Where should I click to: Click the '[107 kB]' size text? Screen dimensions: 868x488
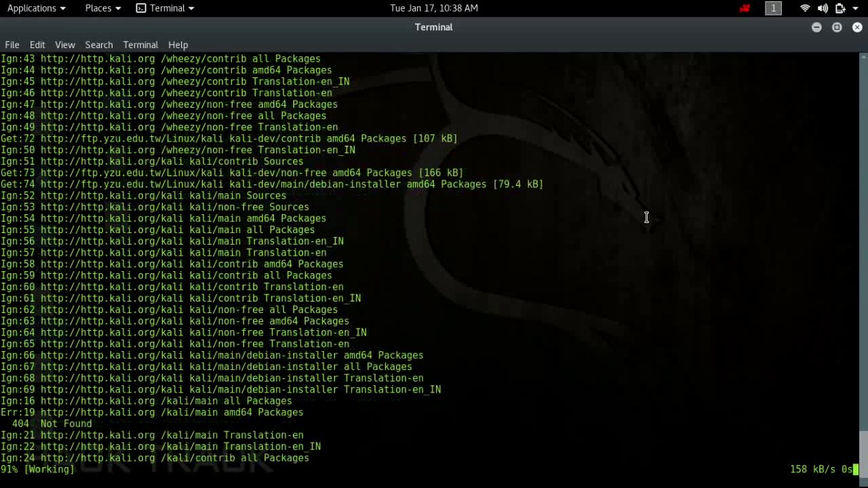435,138
